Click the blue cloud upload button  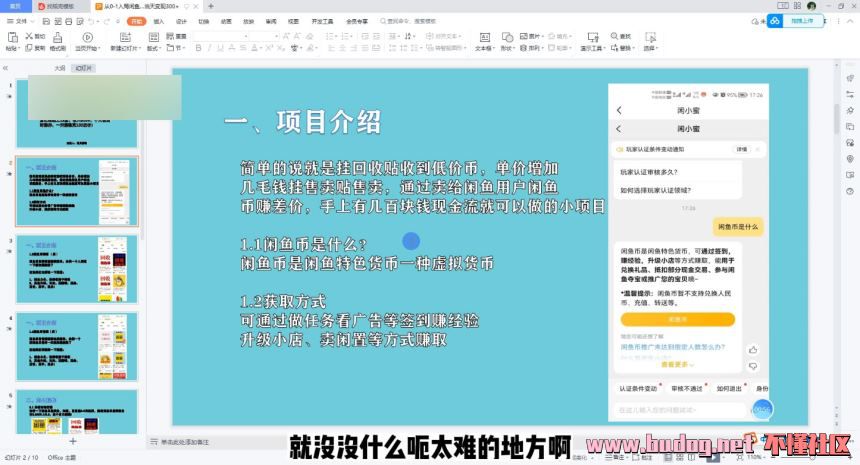pos(775,20)
